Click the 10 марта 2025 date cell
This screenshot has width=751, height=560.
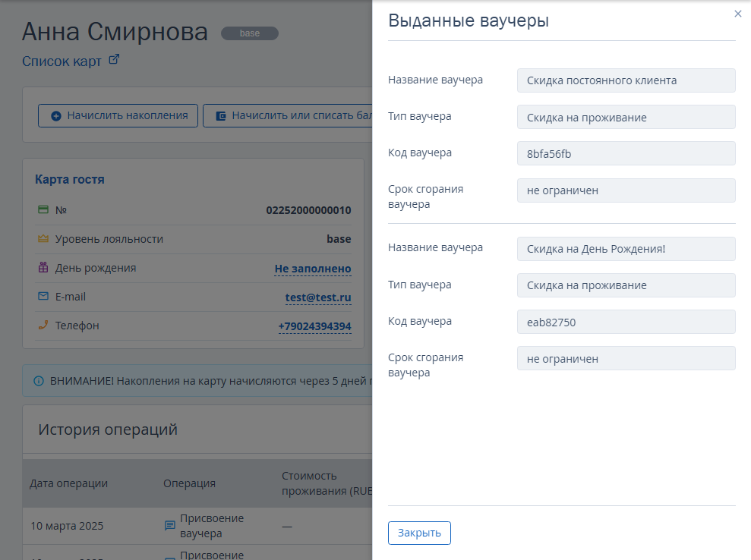click(x=67, y=526)
